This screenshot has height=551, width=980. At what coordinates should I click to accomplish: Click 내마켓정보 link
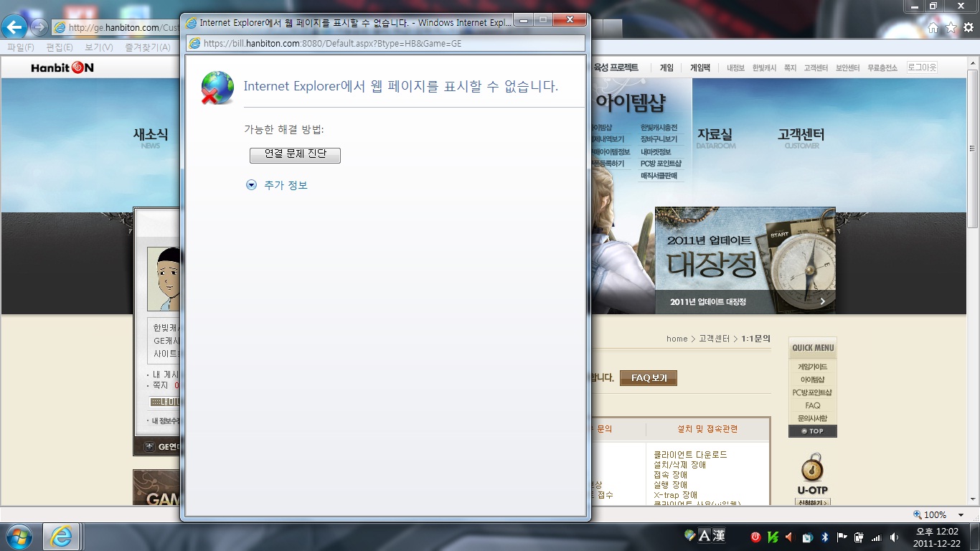(x=656, y=152)
